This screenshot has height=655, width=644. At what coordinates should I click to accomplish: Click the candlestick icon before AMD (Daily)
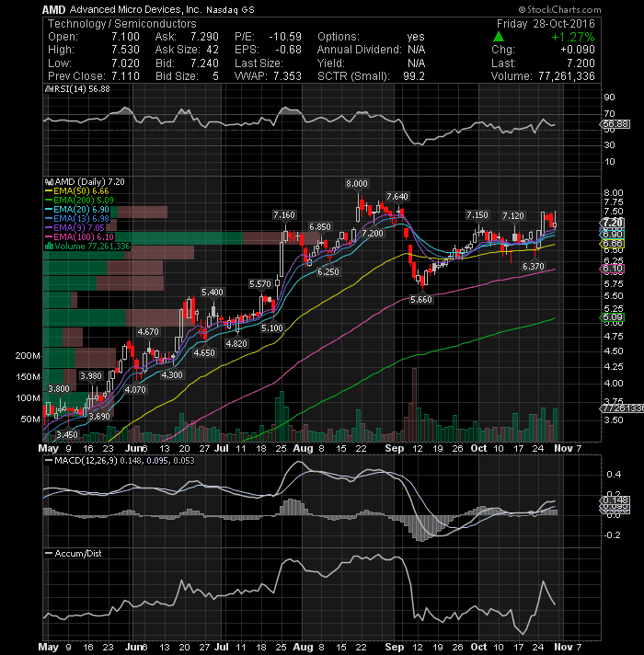click(x=49, y=182)
